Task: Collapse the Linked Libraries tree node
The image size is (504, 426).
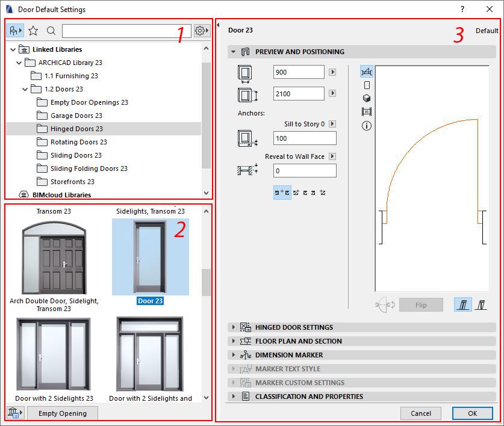Action: (x=13, y=49)
